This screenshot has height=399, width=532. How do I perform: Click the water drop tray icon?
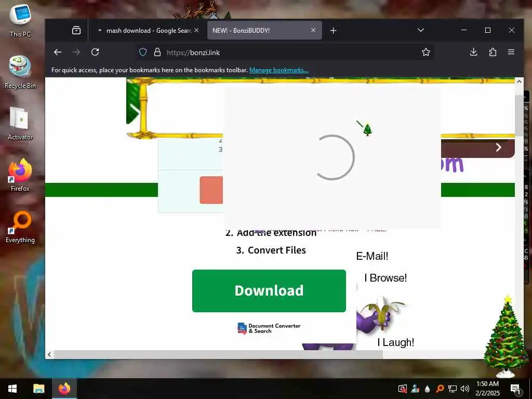coord(428,389)
